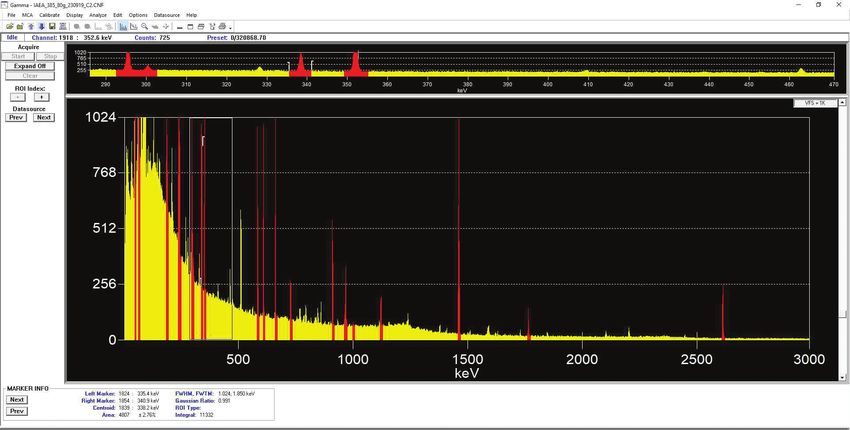The width and height of the screenshot is (850, 430).
Task: Click the spectrum scrollbar up arrow
Action: (x=844, y=101)
